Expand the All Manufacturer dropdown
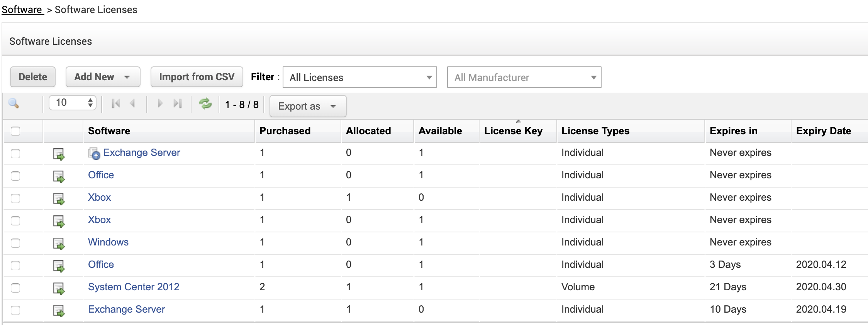The height and width of the screenshot is (325, 868). click(x=524, y=78)
